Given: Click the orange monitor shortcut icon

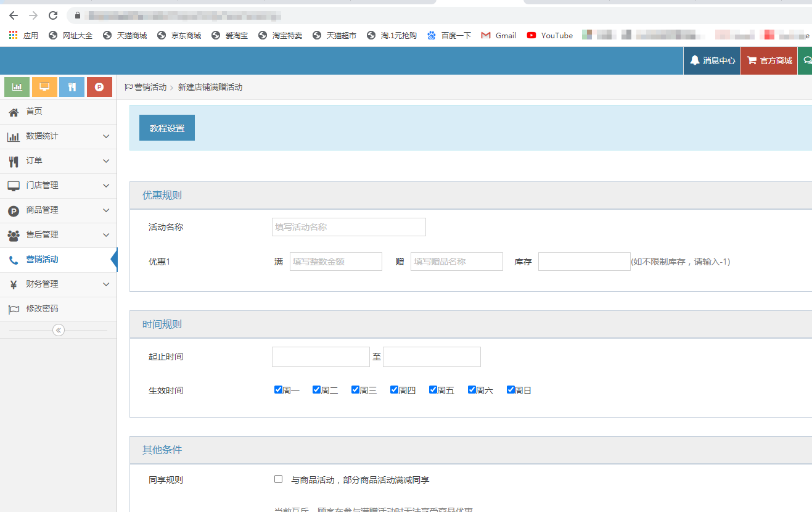Looking at the screenshot, I should [44, 87].
